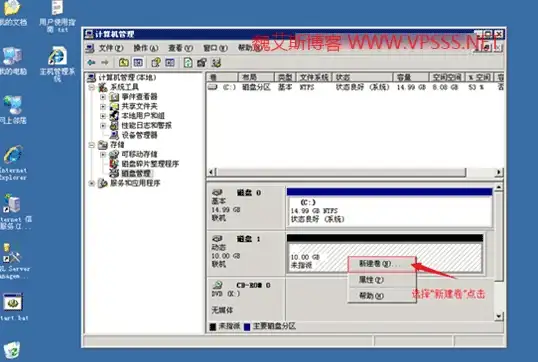Expand the 服务和应用程序 branch
538x362 pixels.
coord(92,183)
